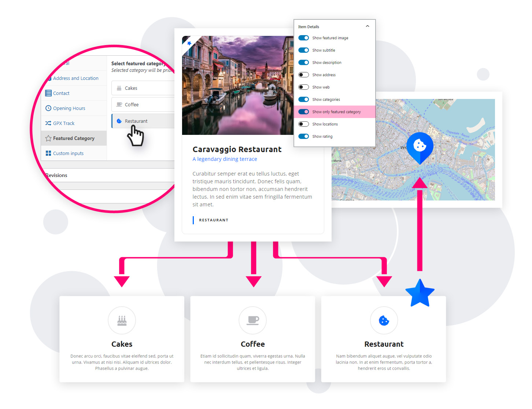Toggle Show subtitle switch
The image size is (532, 409).
pyautogui.click(x=304, y=50)
